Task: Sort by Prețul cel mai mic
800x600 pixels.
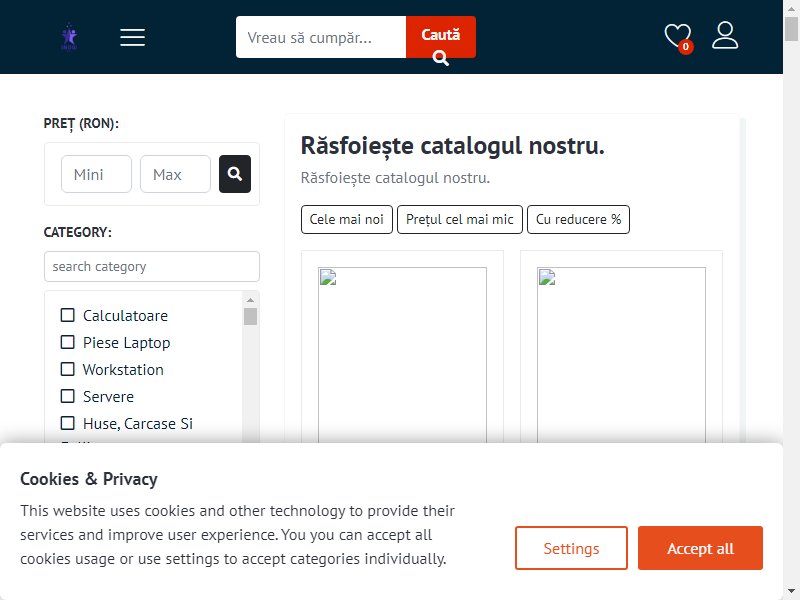Action: pyautogui.click(x=460, y=219)
